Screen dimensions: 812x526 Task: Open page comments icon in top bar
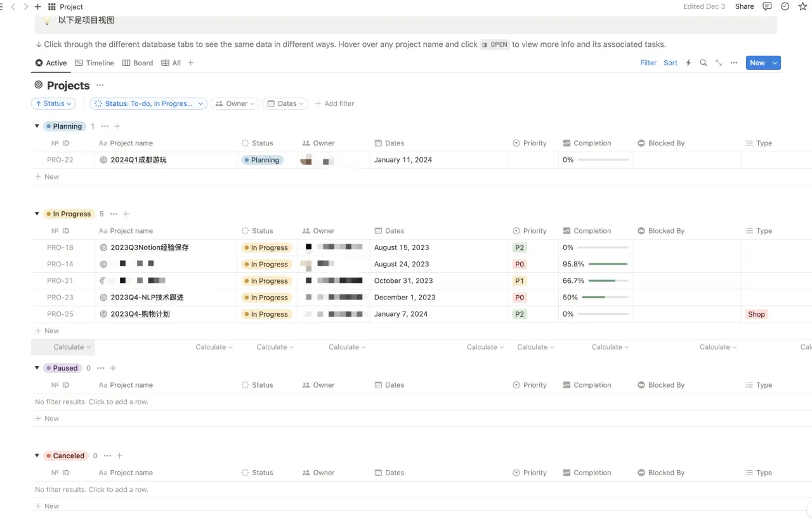767,6
